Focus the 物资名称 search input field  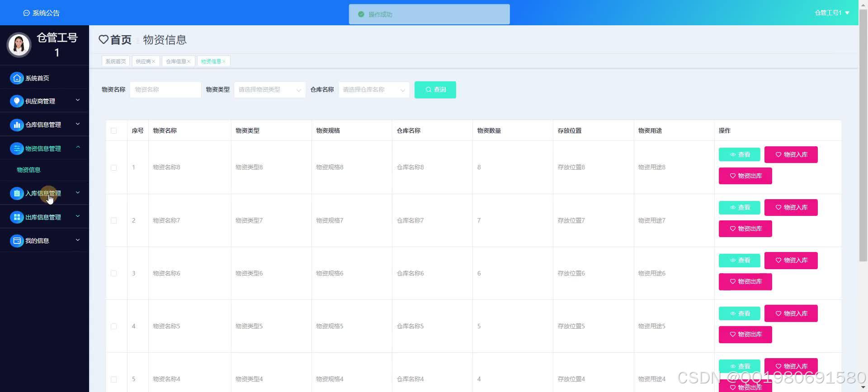[x=165, y=90]
